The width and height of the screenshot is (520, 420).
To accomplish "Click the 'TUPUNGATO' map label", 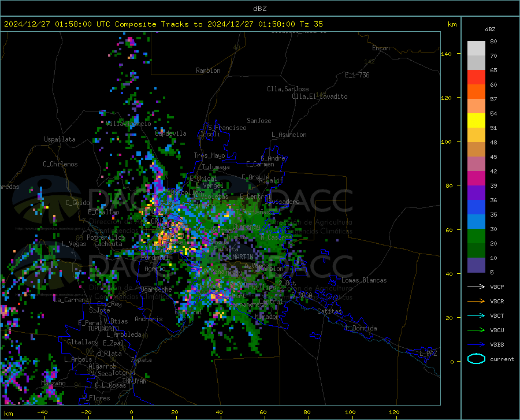I will (x=103, y=329).
